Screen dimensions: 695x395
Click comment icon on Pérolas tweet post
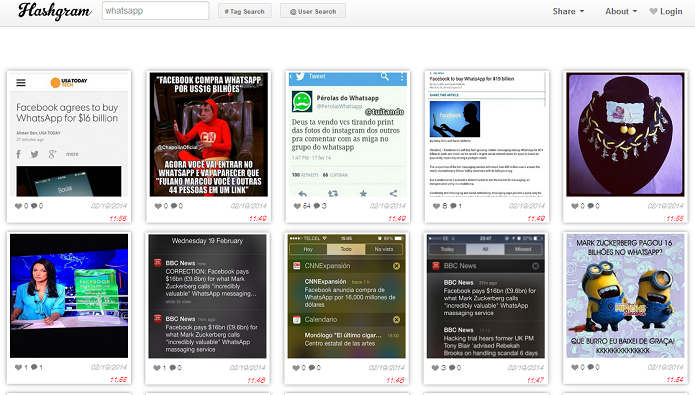coord(317,206)
